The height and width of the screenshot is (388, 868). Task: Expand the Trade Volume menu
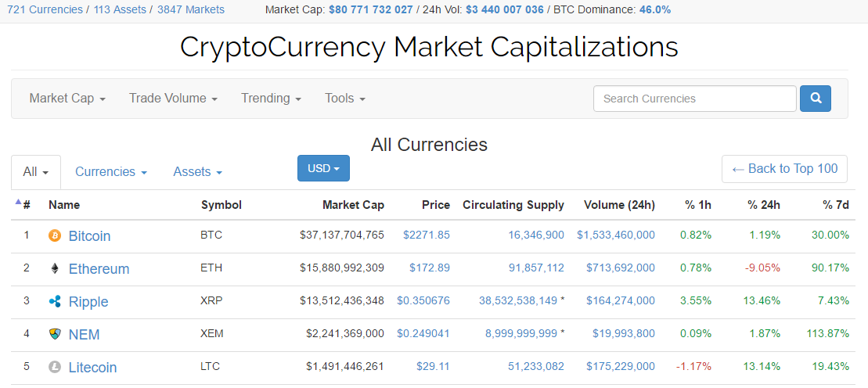[173, 99]
